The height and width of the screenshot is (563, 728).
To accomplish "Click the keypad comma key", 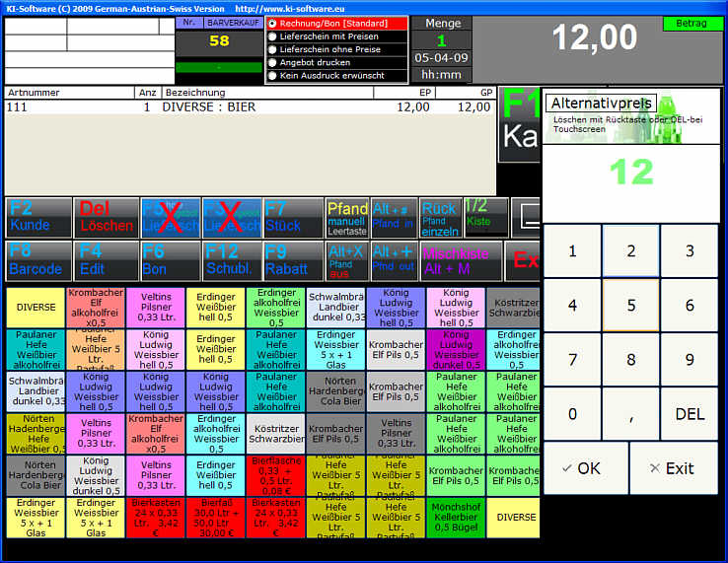I will 630,414.
